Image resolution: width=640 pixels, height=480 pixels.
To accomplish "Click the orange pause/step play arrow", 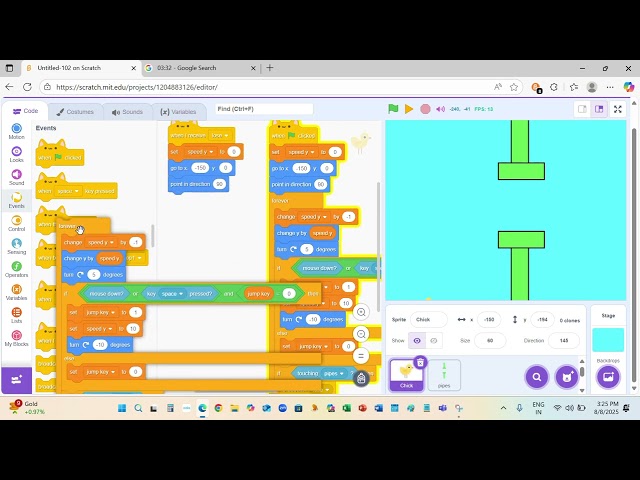I will point(409,109).
